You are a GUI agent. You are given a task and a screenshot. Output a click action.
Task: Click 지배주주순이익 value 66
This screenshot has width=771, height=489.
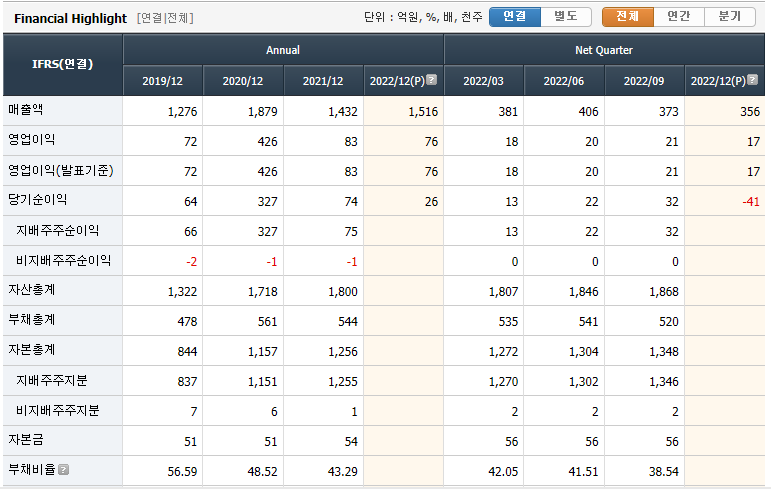[191, 232]
